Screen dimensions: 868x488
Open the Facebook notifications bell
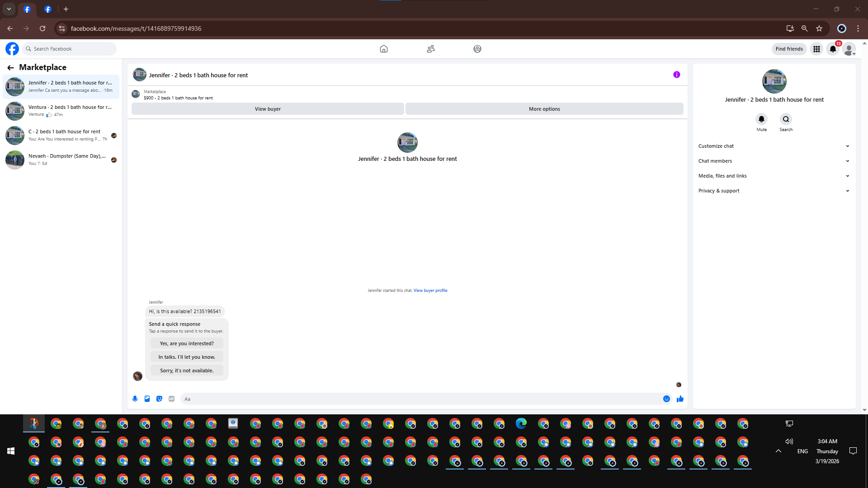tap(833, 49)
